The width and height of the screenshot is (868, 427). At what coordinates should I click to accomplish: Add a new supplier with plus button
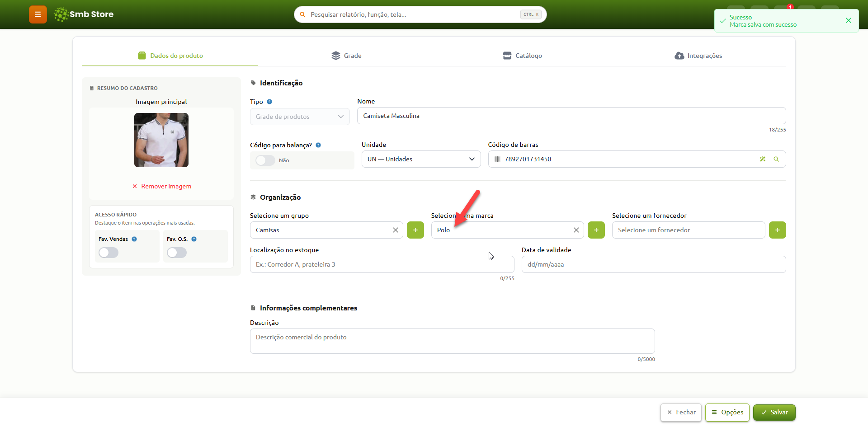click(x=778, y=230)
